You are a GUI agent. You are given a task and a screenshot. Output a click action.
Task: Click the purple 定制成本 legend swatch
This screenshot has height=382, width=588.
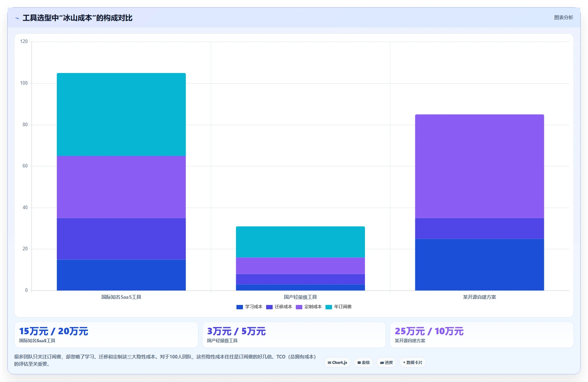tap(299, 307)
